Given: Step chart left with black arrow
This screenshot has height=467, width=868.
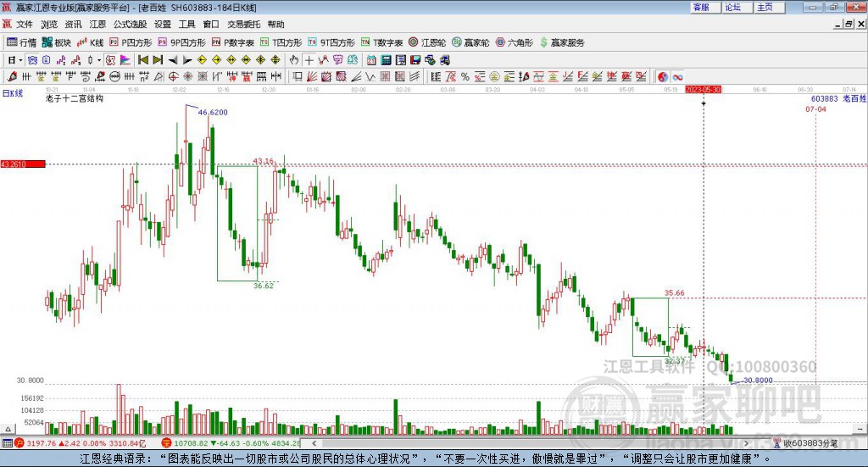Looking at the screenshot, I should (173, 60).
